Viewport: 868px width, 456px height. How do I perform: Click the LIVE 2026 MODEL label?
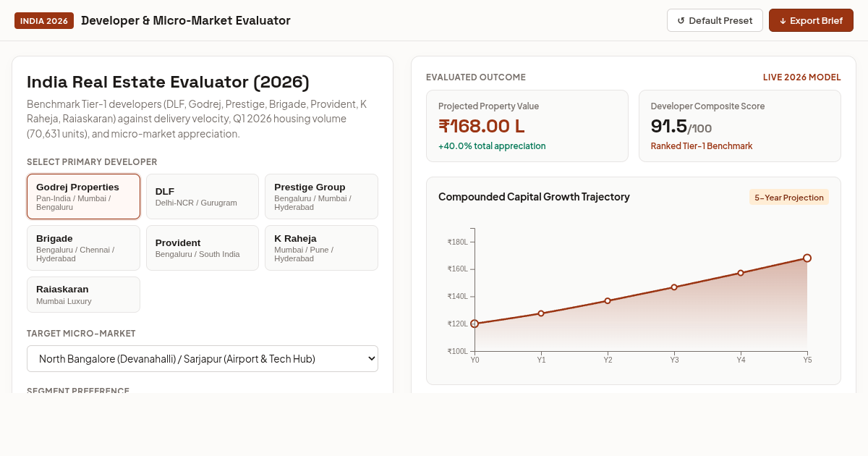point(802,77)
